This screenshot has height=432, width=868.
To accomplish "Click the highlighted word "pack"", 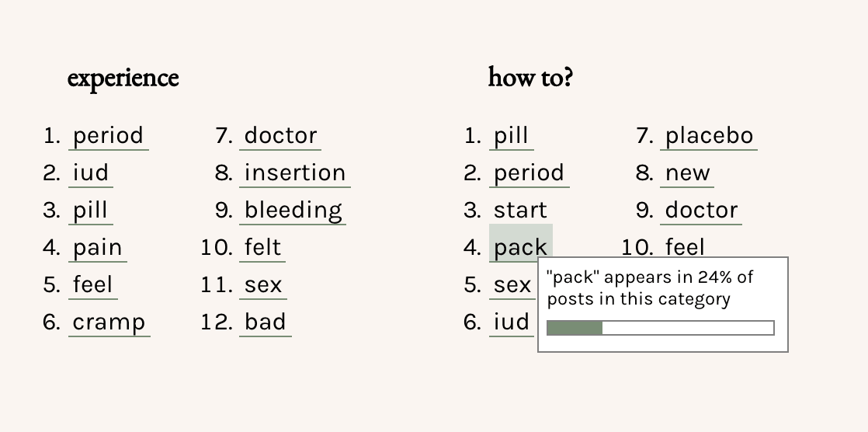I will (x=520, y=246).
